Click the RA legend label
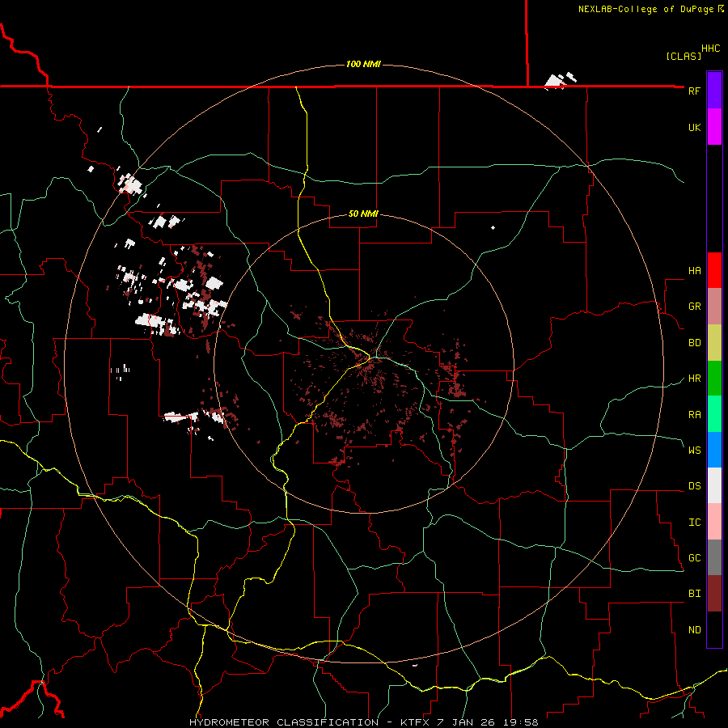 pos(694,414)
